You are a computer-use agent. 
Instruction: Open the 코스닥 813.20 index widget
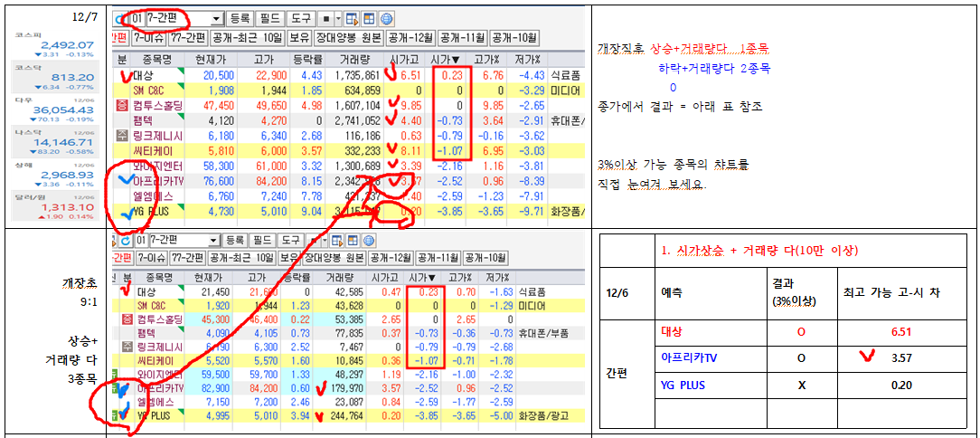[56, 76]
